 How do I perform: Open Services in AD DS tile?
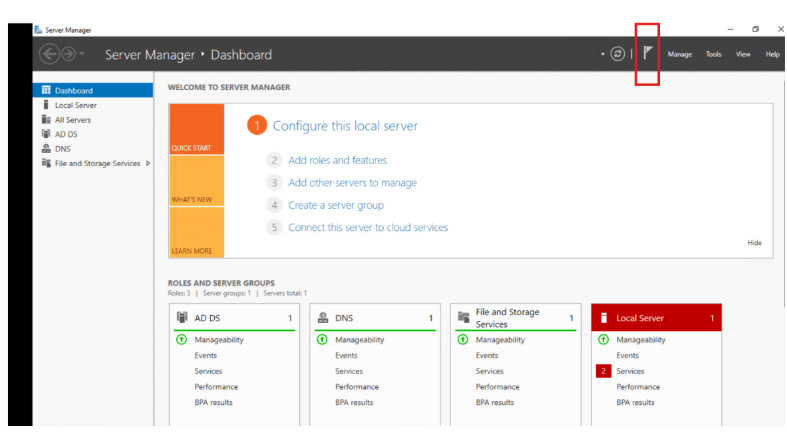(208, 371)
